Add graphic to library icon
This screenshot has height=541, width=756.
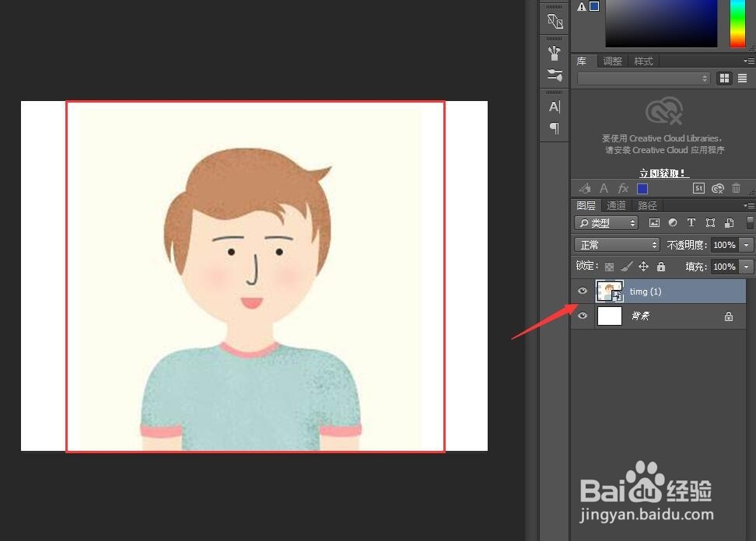[x=585, y=188]
